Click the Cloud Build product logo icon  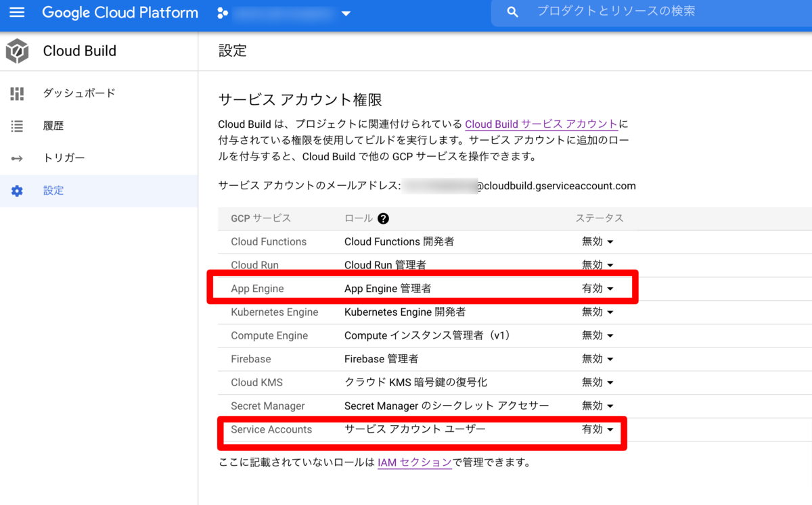[17, 51]
